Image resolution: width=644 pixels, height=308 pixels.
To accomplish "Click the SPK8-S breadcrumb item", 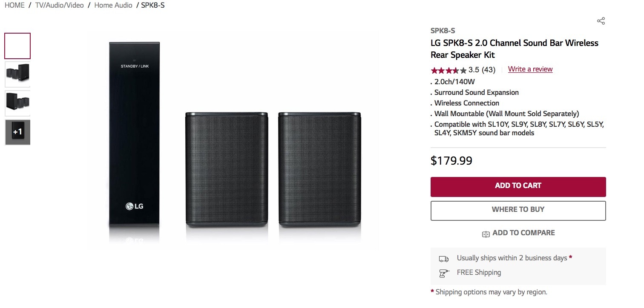I will 152,6.
